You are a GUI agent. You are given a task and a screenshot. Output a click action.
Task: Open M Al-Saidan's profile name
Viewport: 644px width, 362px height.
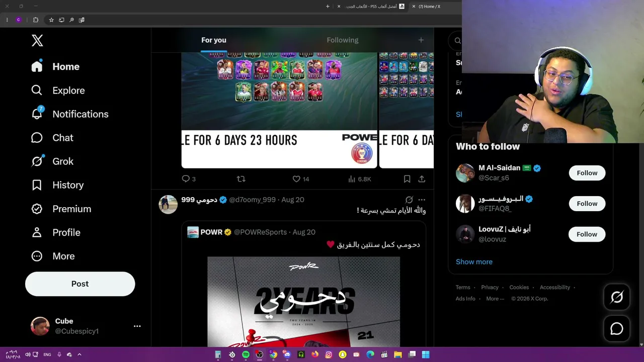pos(499,168)
